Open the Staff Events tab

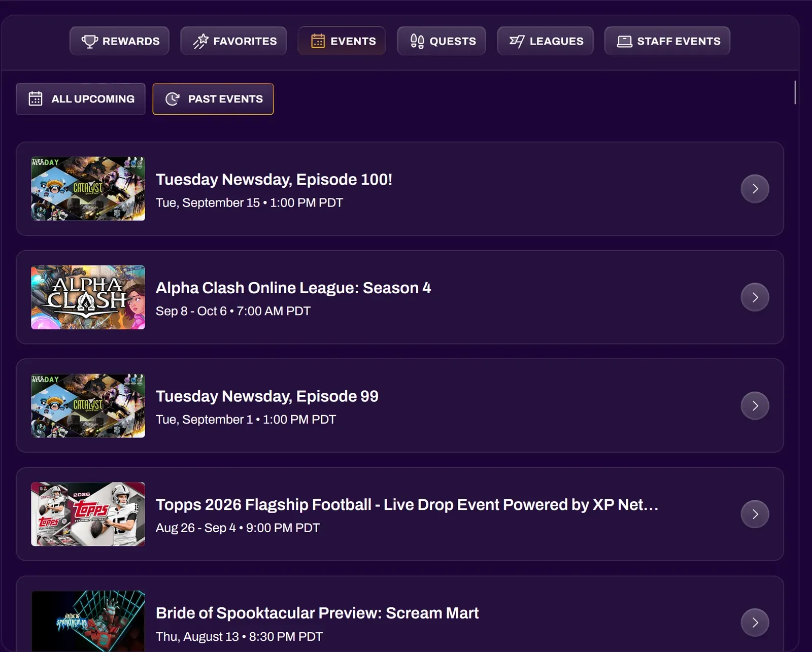point(667,41)
